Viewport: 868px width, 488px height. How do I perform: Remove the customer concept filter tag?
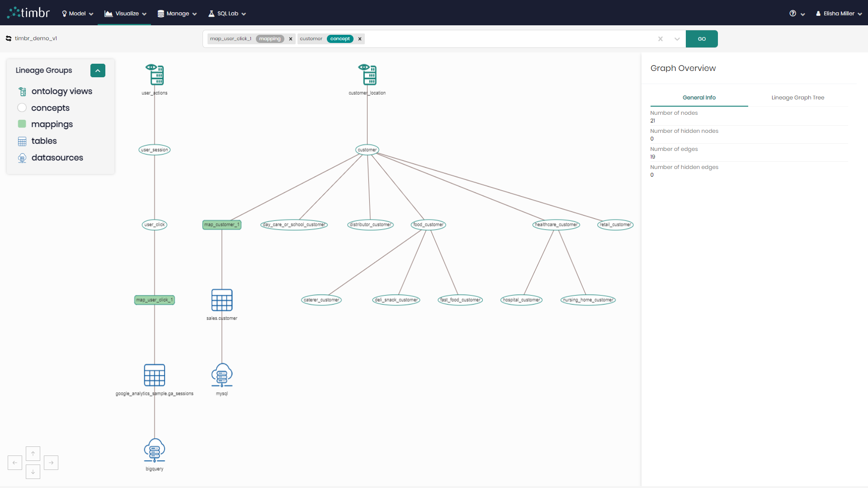[359, 39]
